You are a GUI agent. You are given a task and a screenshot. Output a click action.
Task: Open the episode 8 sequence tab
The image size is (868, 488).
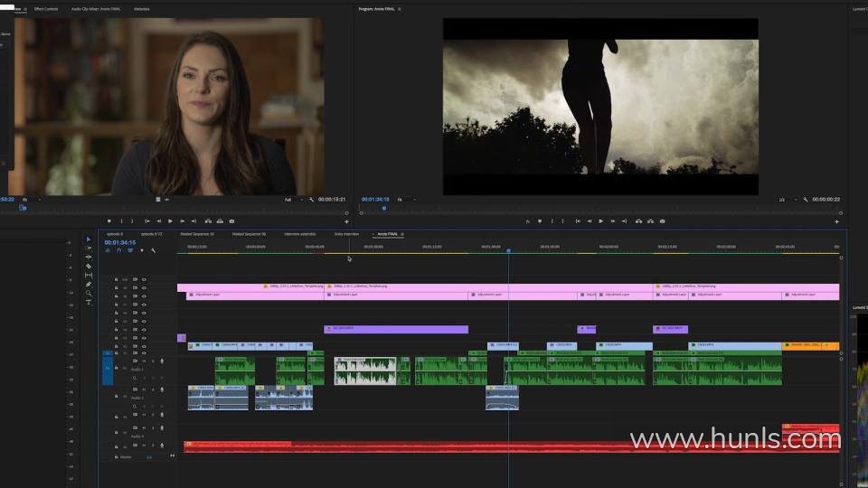[115, 234]
